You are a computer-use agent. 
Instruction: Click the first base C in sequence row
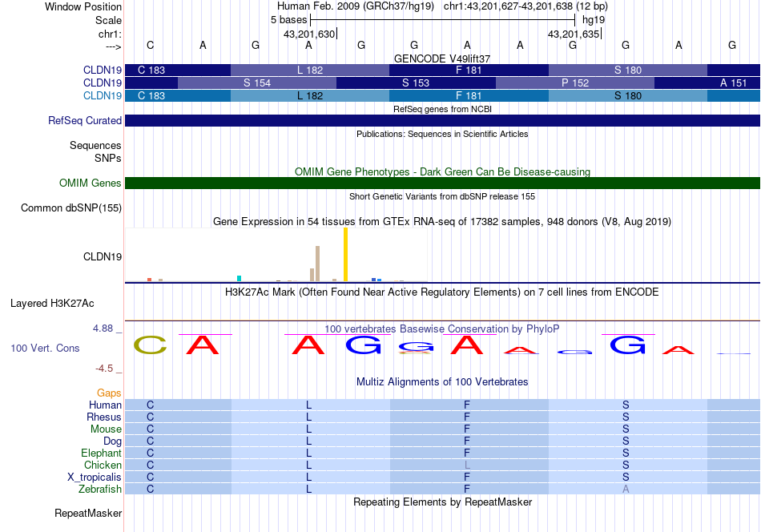point(150,45)
